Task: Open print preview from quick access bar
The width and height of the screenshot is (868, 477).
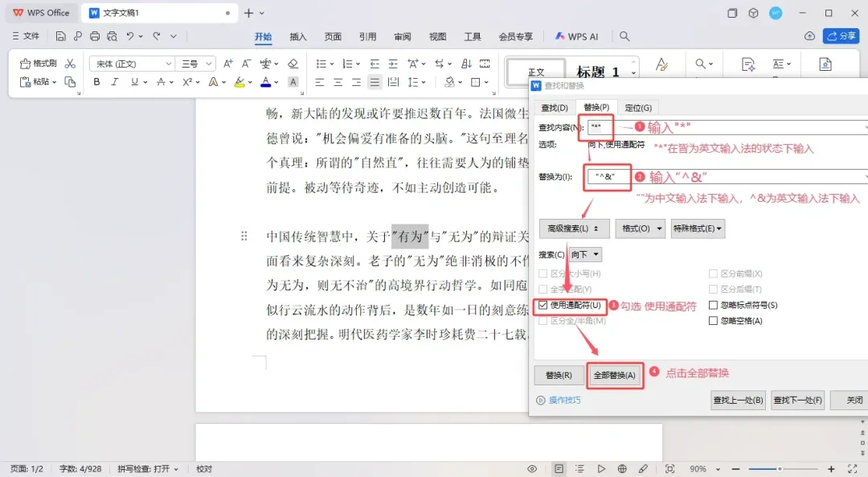Action: point(112,36)
